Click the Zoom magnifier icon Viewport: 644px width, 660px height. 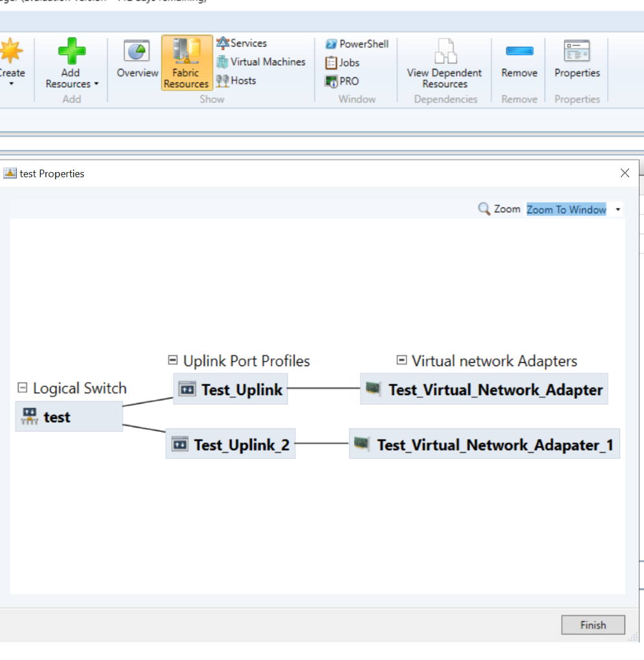coord(484,209)
